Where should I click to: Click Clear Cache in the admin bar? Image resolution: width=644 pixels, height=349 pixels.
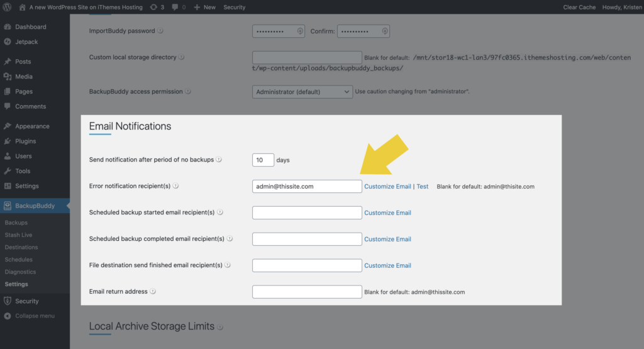pyautogui.click(x=579, y=7)
